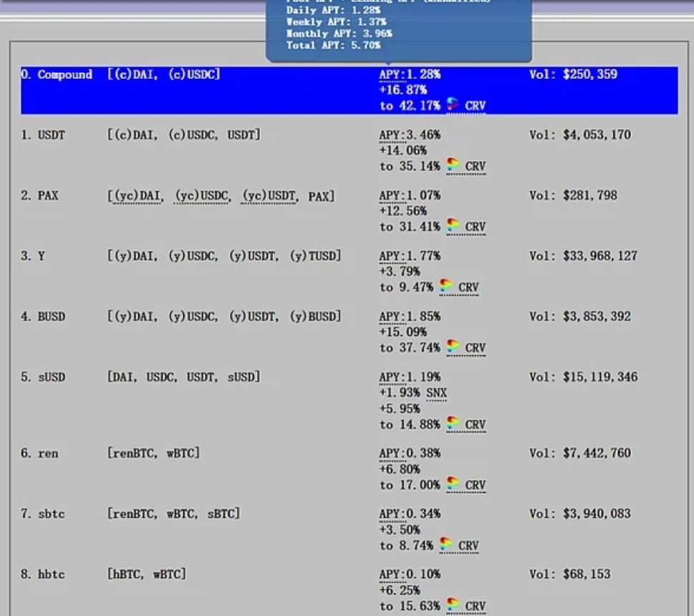Click Vol: $7,442,760 in ren row

[580, 453]
